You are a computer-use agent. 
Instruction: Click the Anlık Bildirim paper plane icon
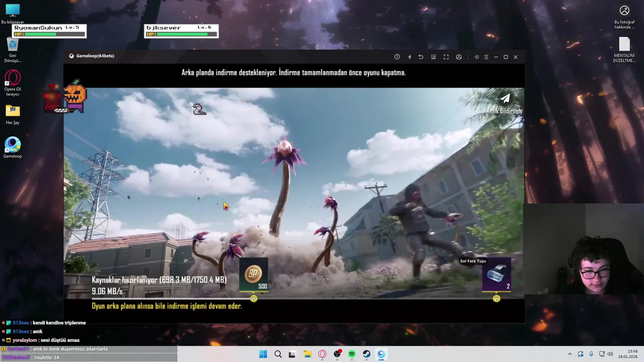click(505, 99)
